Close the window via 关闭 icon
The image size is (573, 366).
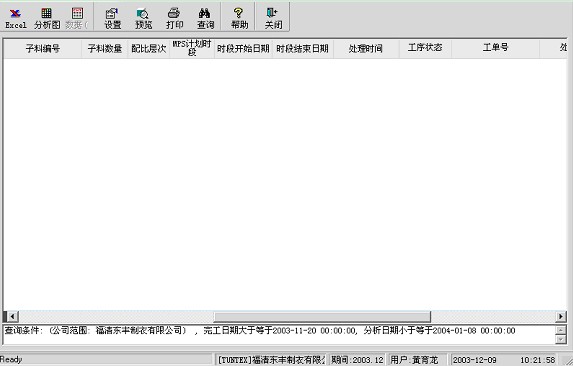[273, 18]
